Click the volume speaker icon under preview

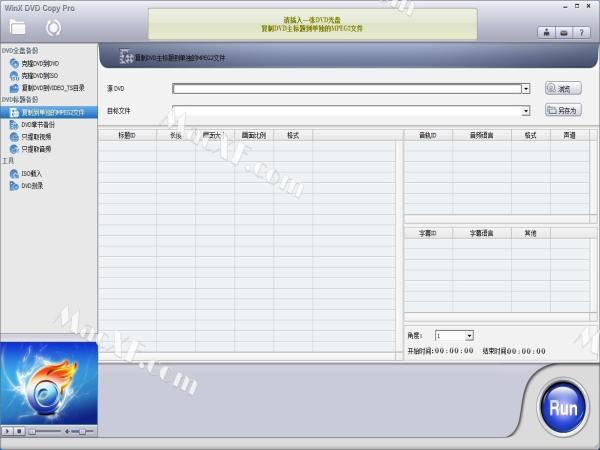click(67, 431)
